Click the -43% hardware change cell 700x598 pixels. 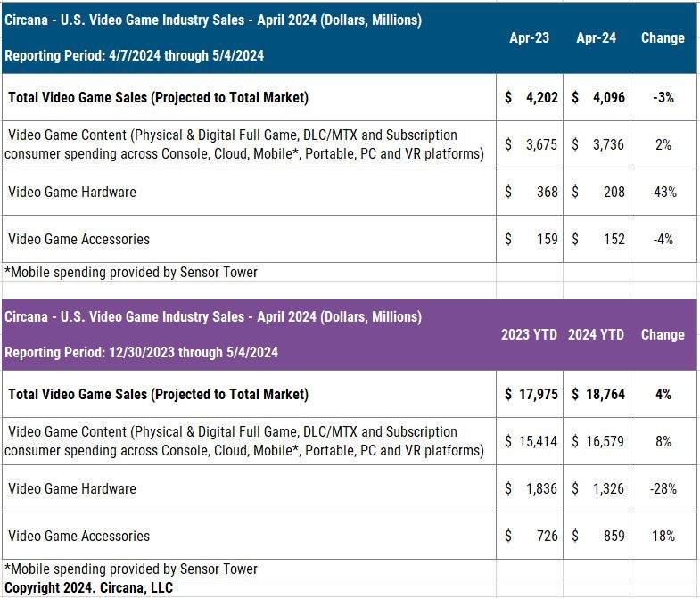[663, 192]
